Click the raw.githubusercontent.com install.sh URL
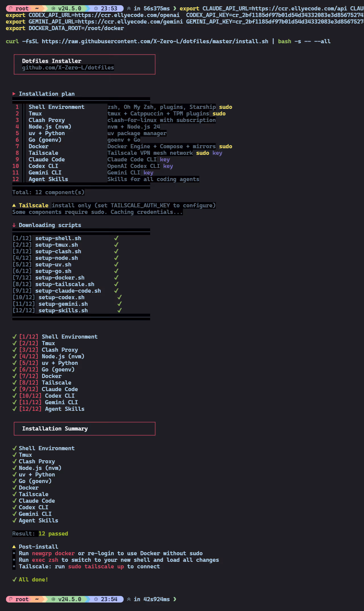The image size is (364, 611). (x=155, y=41)
